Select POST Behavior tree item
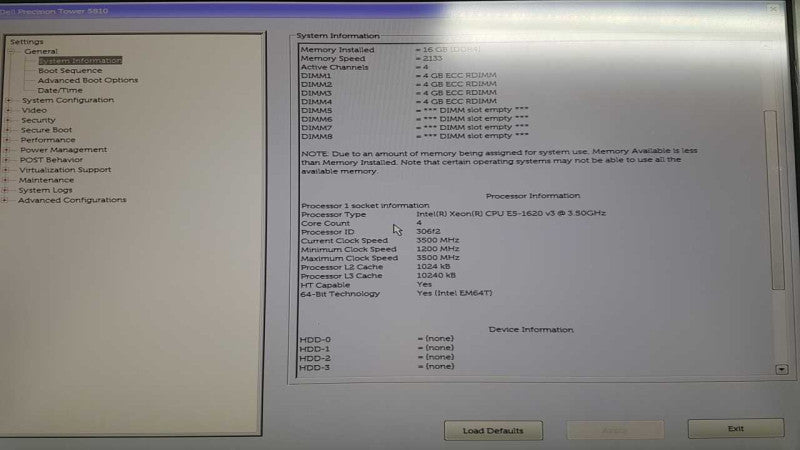 point(51,160)
